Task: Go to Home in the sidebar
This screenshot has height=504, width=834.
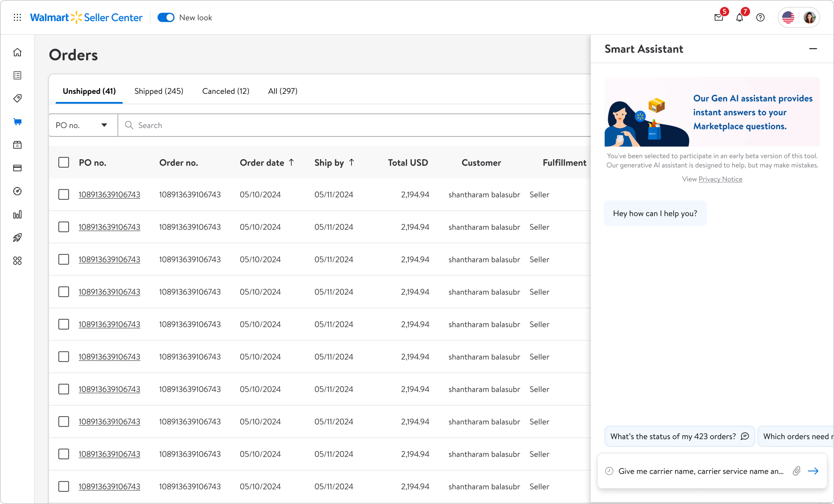Action: click(17, 52)
